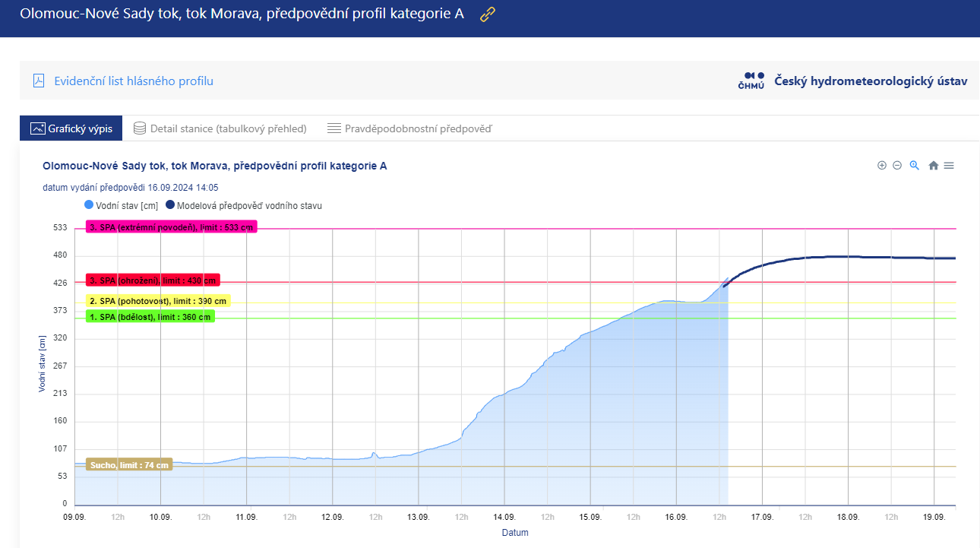Click the database icon on Detail stanice tab

pyautogui.click(x=139, y=128)
